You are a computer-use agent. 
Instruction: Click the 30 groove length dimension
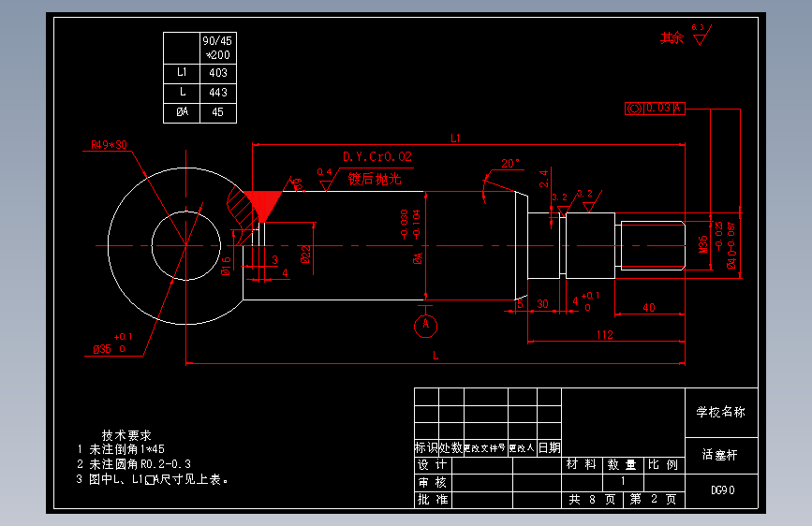pos(542,304)
